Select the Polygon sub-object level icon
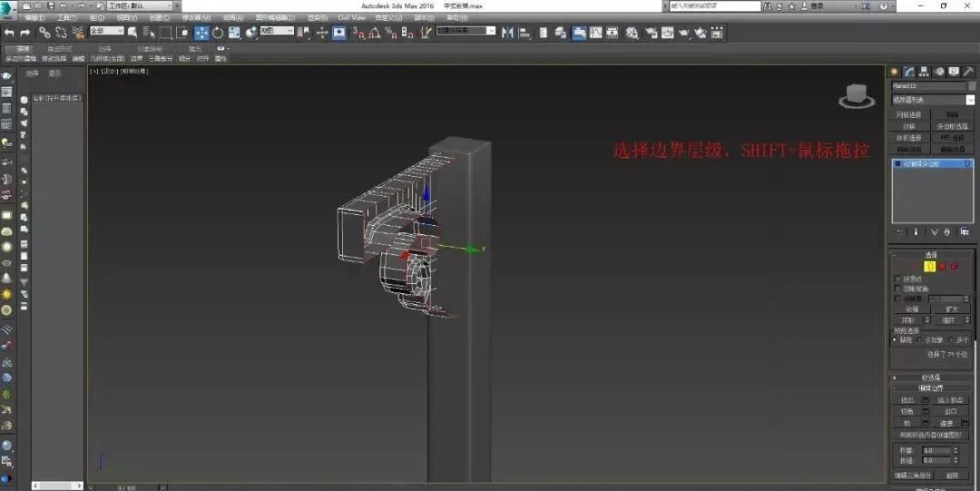 coord(943,267)
